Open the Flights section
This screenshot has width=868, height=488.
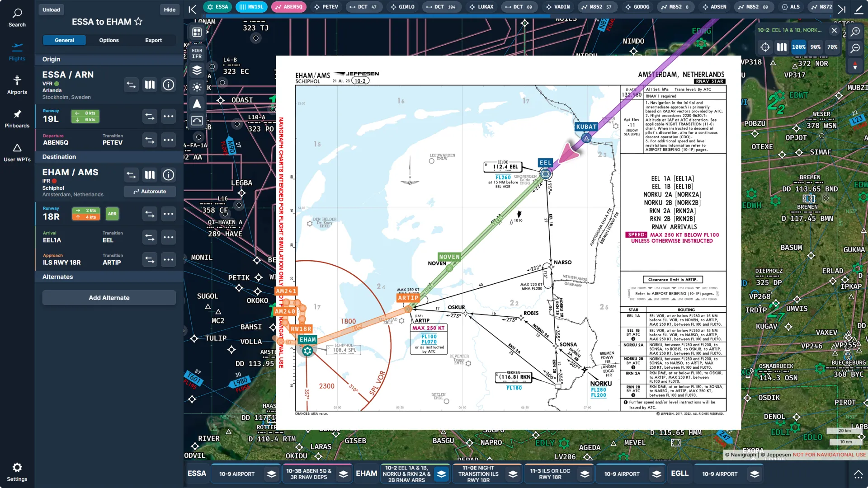point(17,52)
